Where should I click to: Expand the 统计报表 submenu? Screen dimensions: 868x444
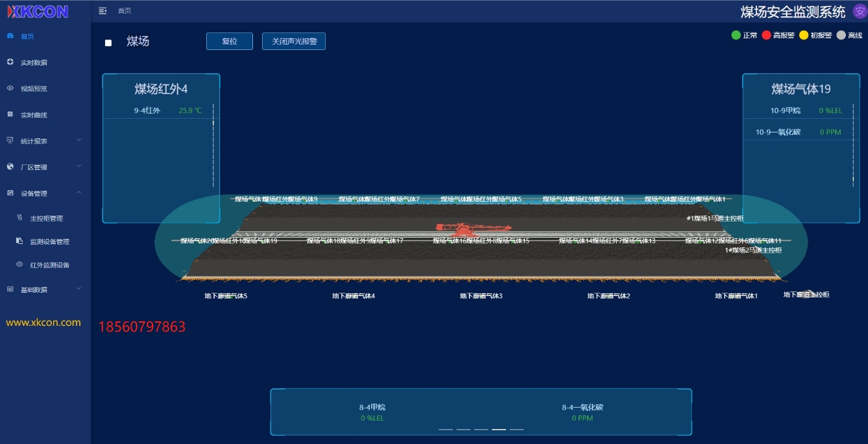click(78, 140)
